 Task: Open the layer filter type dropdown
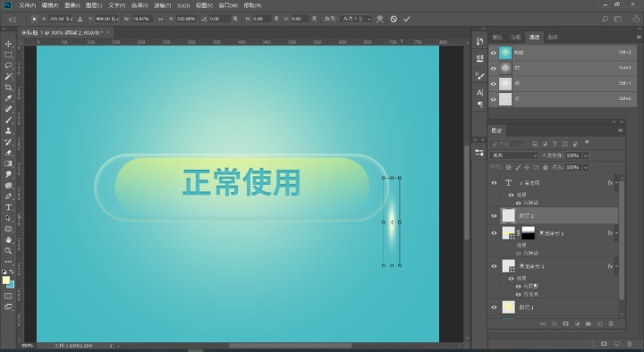coord(508,144)
